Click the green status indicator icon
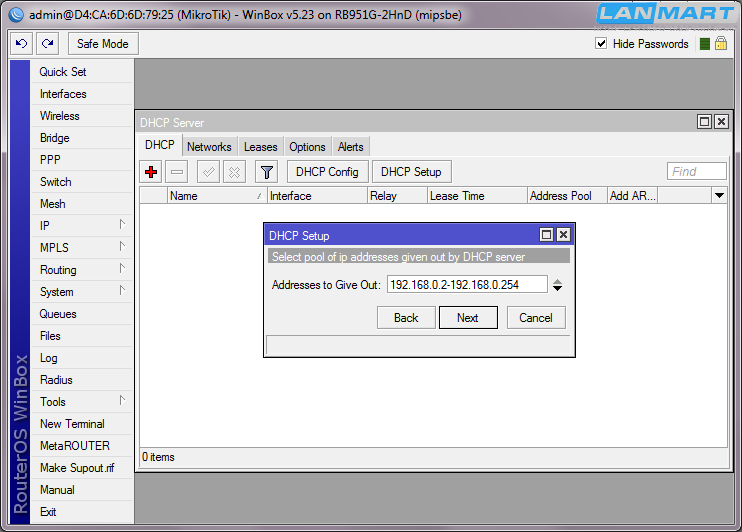Viewport: 742px width, 532px height. pos(705,44)
